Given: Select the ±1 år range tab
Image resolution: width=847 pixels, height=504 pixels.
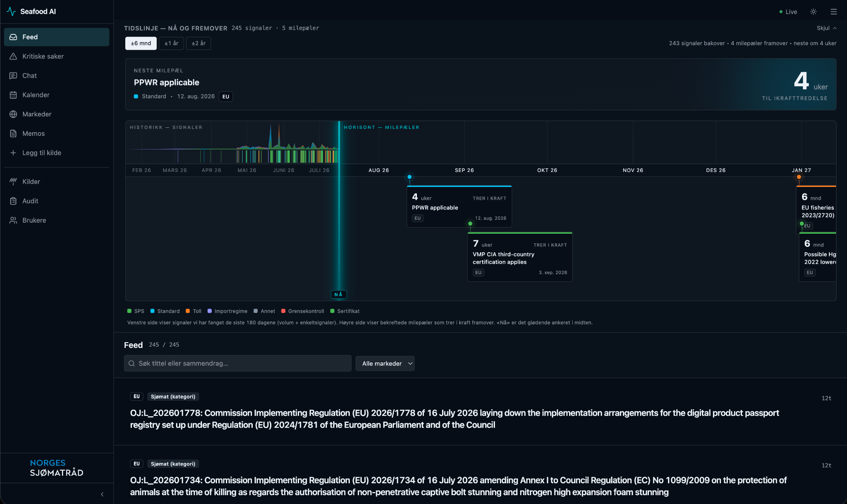Looking at the screenshot, I should [x=171, y=43].
